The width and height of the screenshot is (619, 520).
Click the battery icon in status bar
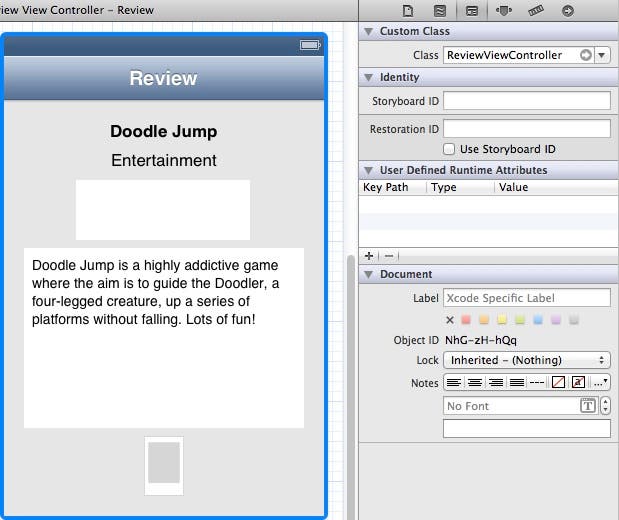(310, 45)
